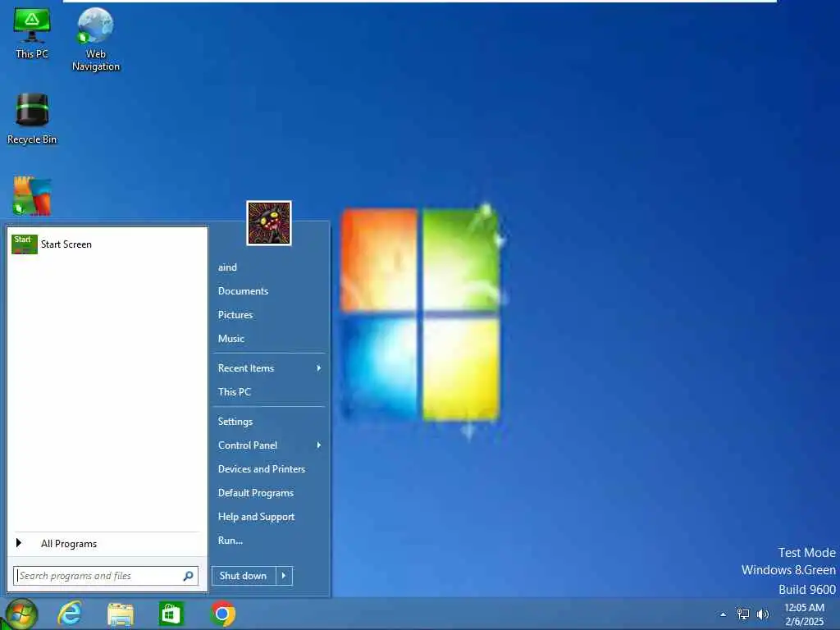The height and width of the screenshot is (630, 840).
Task: Select the colorful desktop icon below Recycle Bin
Action: pyautogui.click(x=32, y=196)
